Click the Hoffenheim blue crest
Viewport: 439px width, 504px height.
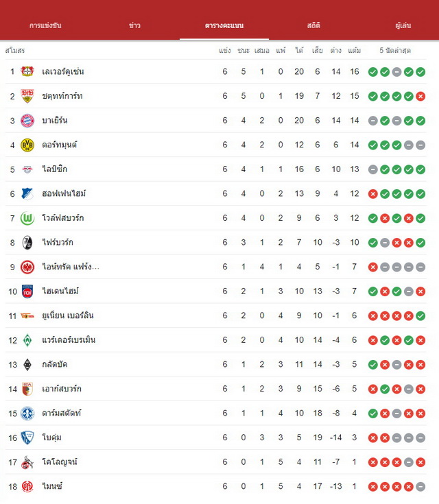click(27, 194)
